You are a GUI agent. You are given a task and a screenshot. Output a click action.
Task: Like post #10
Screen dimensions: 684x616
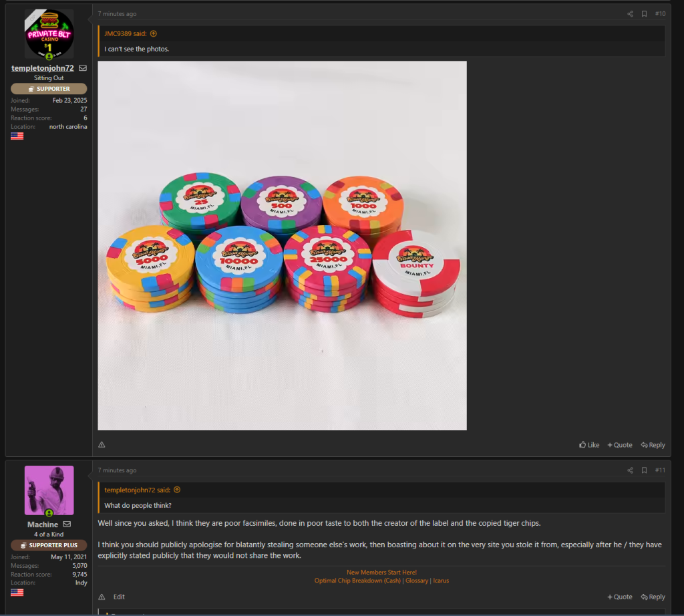coord(589,445)
